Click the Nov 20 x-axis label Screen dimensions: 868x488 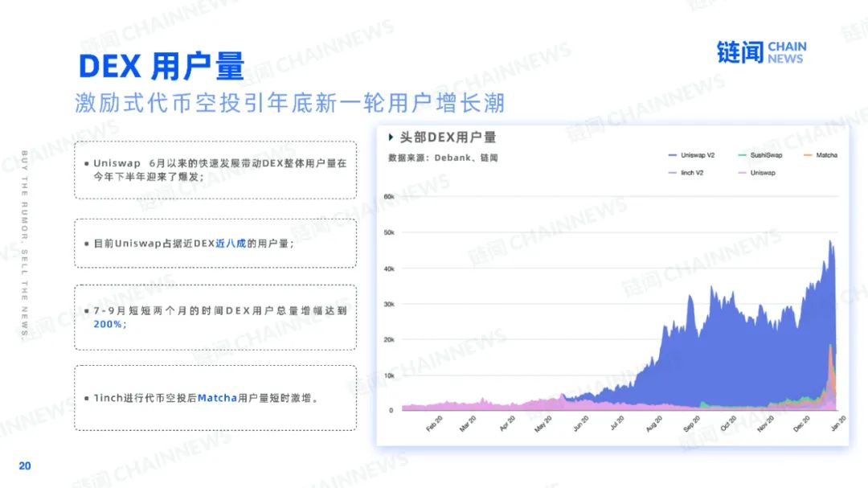tap(766, 423)
